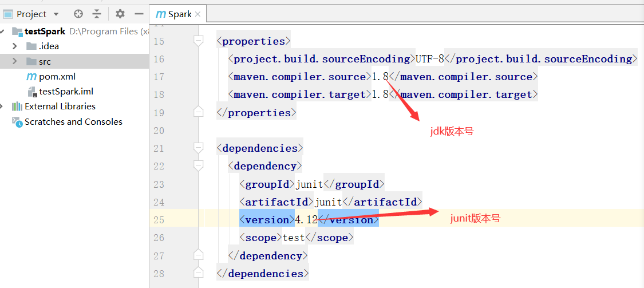The height and width of the screenshot is (288, 644).
Task: Select the Spark editor tab
Action: pyautogui.click(x=177, y=14)
